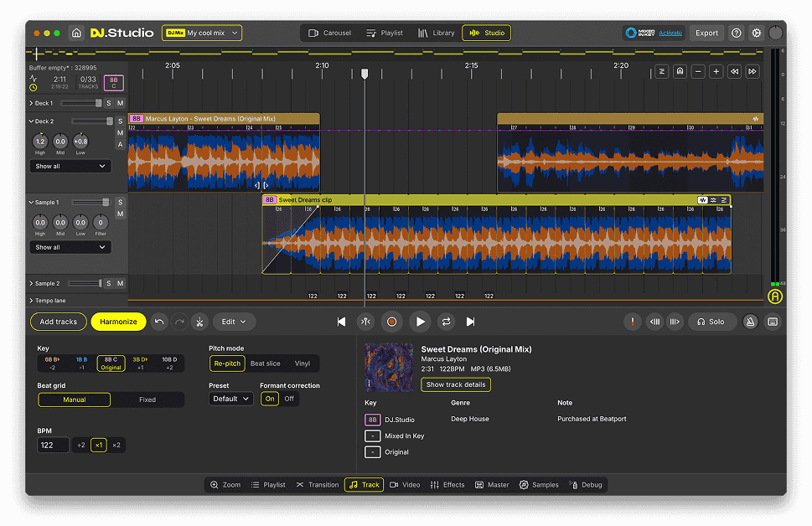Screen dimensions: 812x526
Task: Select Manual beat grid mode
Action: pos(74,400)
